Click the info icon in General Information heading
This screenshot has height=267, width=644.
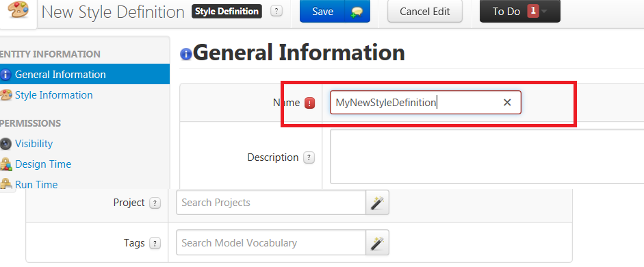tap(186, 54)
